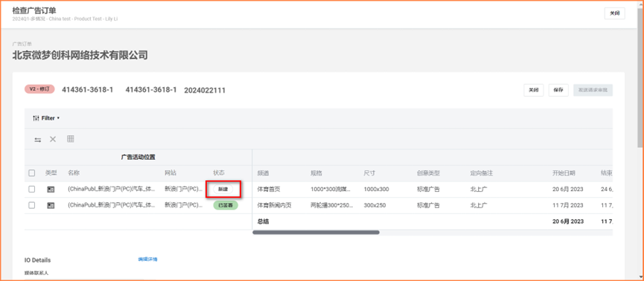Click the IO Details heading
This screenshot has height=281, width=644.
(38, 260)
